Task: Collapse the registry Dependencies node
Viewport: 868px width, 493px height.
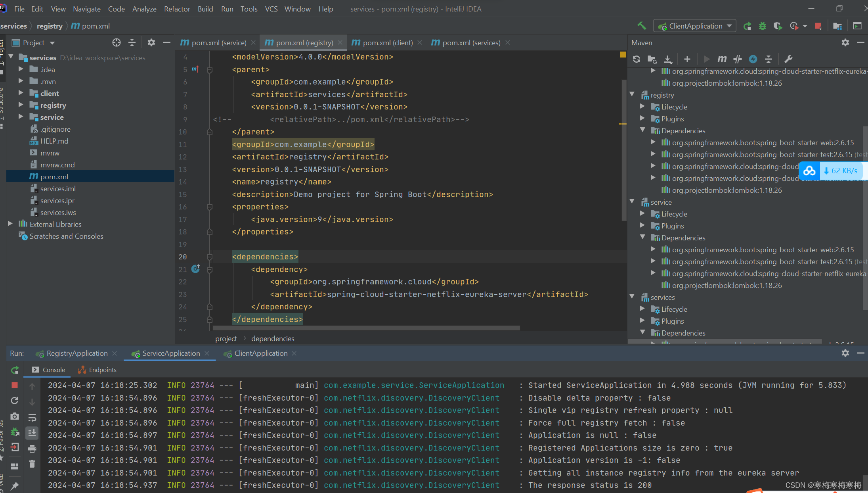Action: [x=643, y=130]
